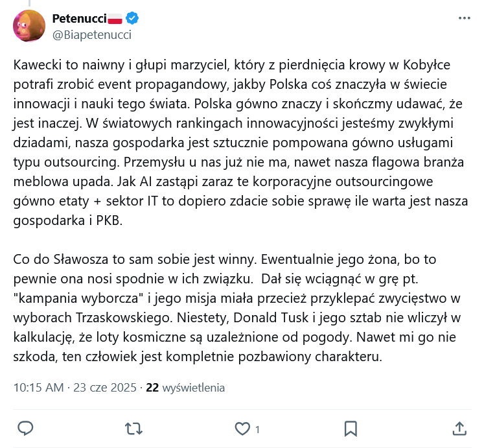This screenshot has width=484, height=448.
Task: View the 22 wyświetlenia analytics
Action: click(x=185, y=388)
